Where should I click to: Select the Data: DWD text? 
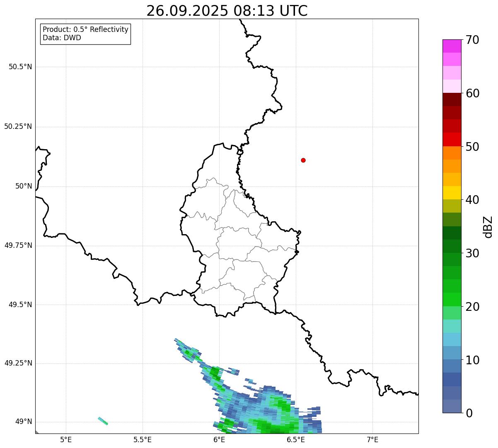tap(62, 38)
